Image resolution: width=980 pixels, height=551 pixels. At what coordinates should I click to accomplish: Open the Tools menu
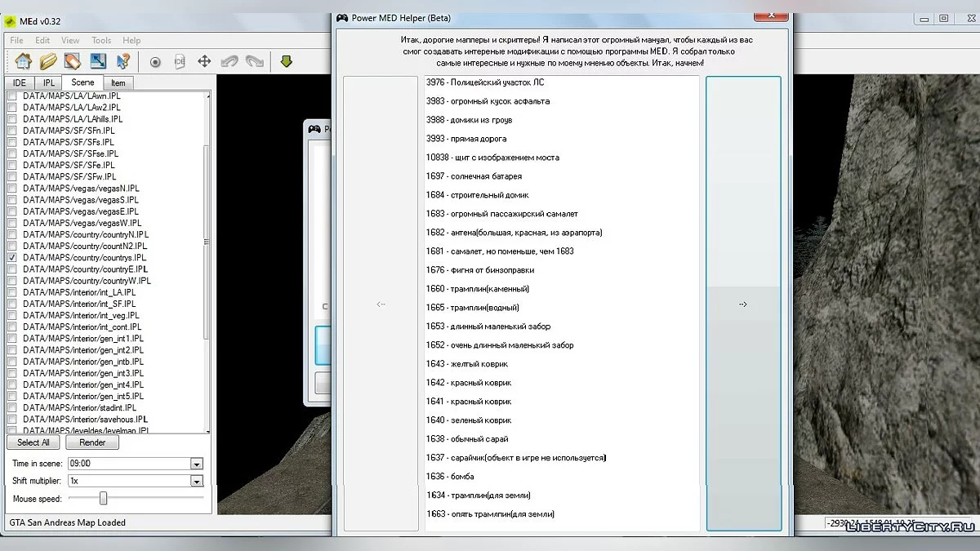100,39
